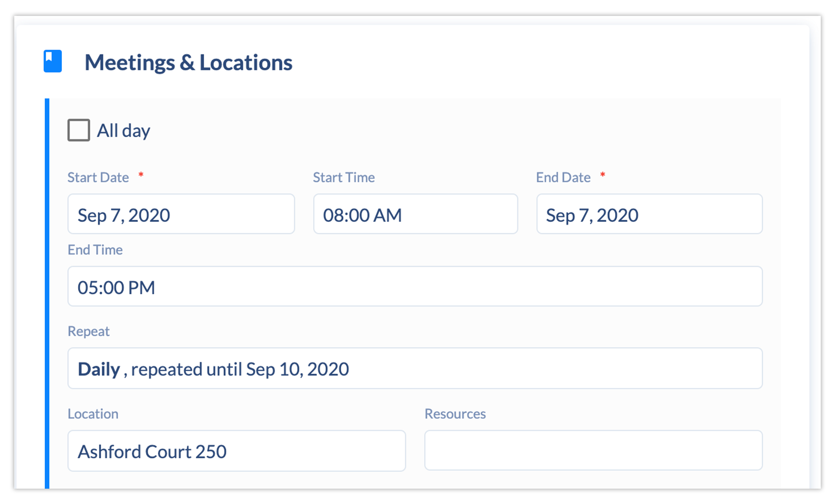This screenshot has width=835, height=504.
Task: Click the End Date label
Action: tap(563, 177)
